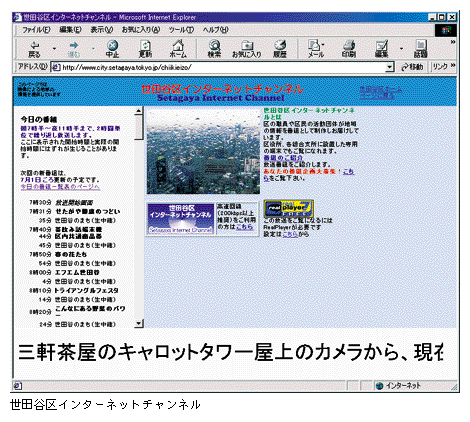Stop loading with the 中止 button
This screenshot has height=422, width=470.
112,49
